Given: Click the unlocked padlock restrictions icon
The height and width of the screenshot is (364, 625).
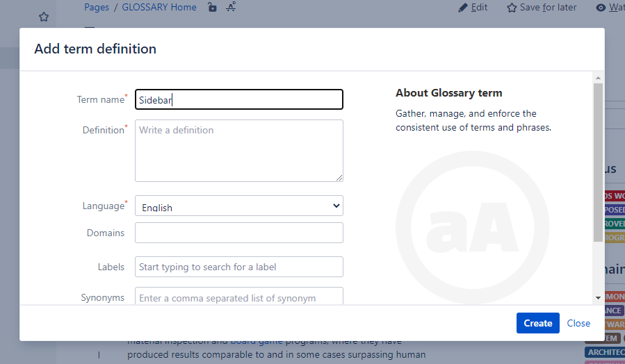Looking at the screenshot, I should [x=213, y=8].
